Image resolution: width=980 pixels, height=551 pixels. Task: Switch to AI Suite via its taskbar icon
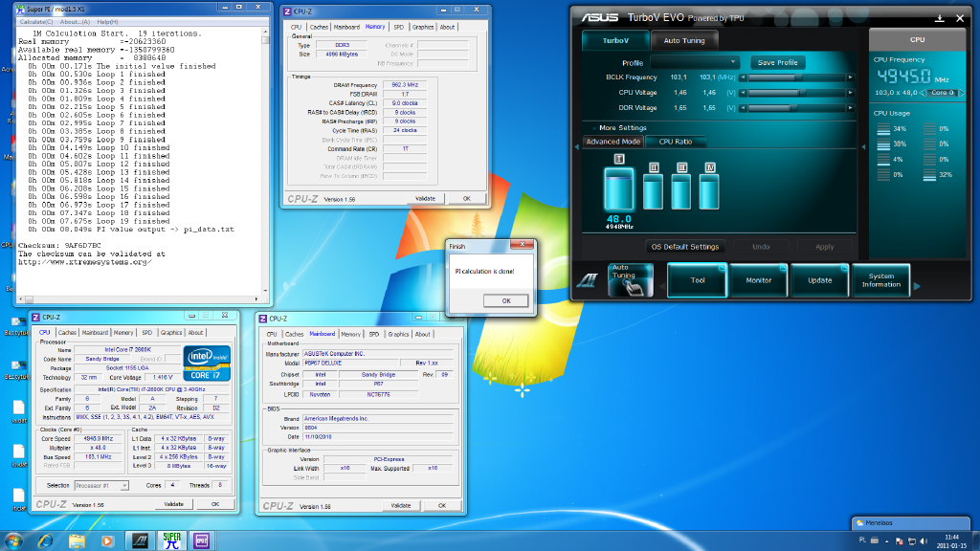pyautogui.click(x=140, y=541)
